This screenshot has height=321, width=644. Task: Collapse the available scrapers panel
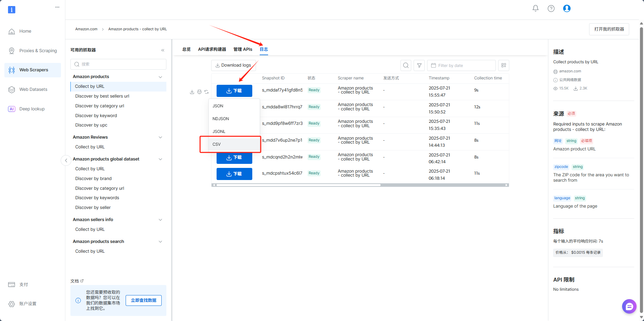pyautogui.click(x=163, y=50)
